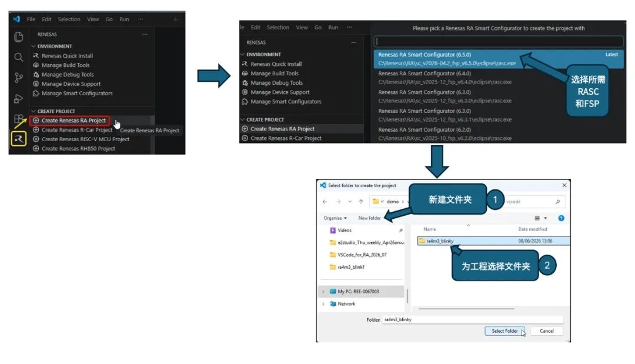
Task: Collapse CREATE PROJECT section in the first VS Code window
Action: 34,111
